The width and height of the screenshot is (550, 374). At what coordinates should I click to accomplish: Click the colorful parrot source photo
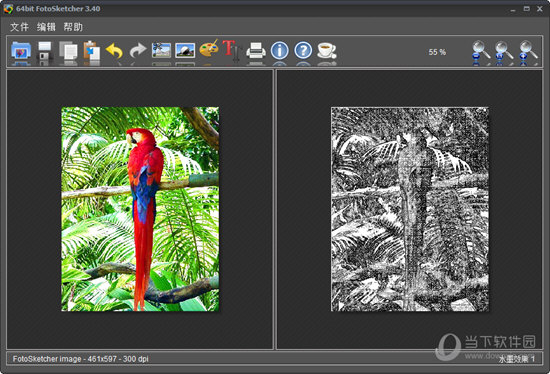140,209
